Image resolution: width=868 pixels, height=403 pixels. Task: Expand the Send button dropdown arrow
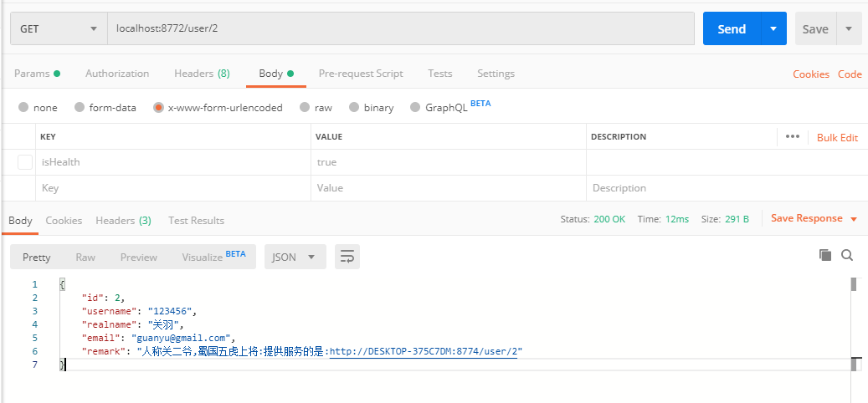pyautogui.click(x=773, y=28)
